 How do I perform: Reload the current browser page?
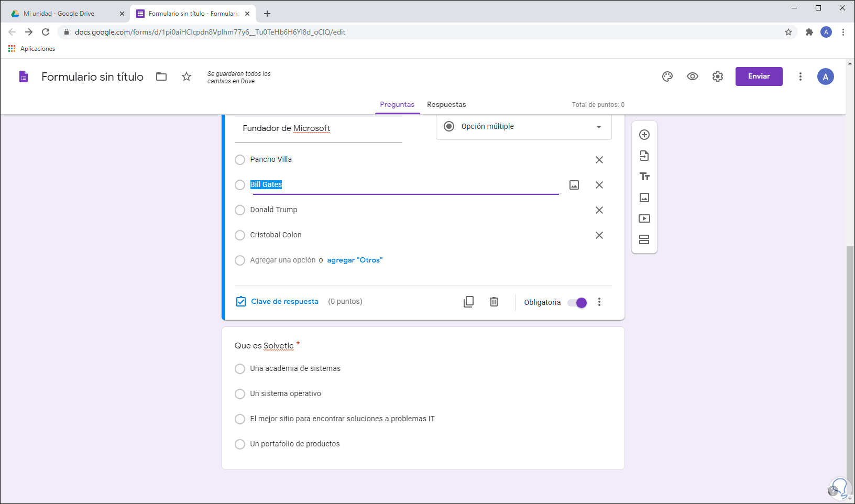click(x=46, y=32)
